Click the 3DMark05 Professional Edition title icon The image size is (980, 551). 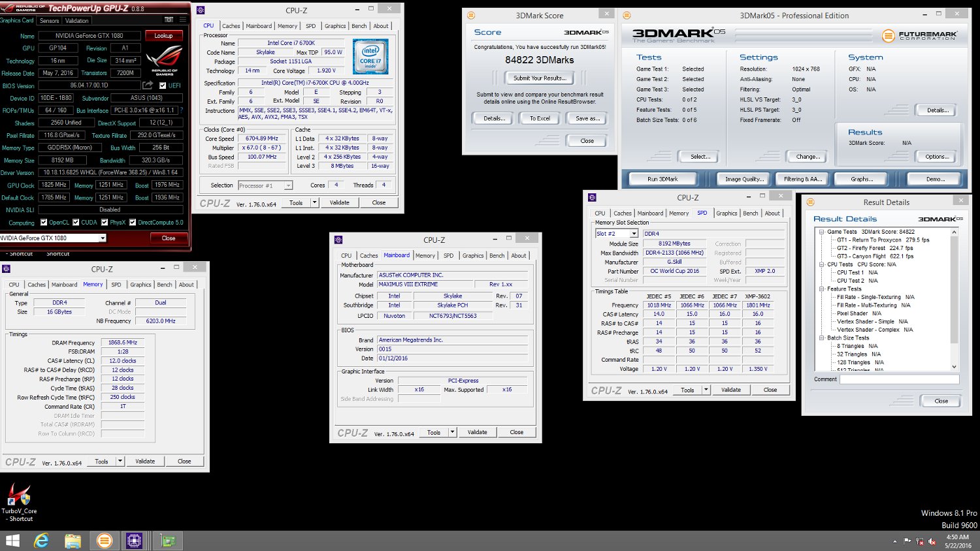627,15
